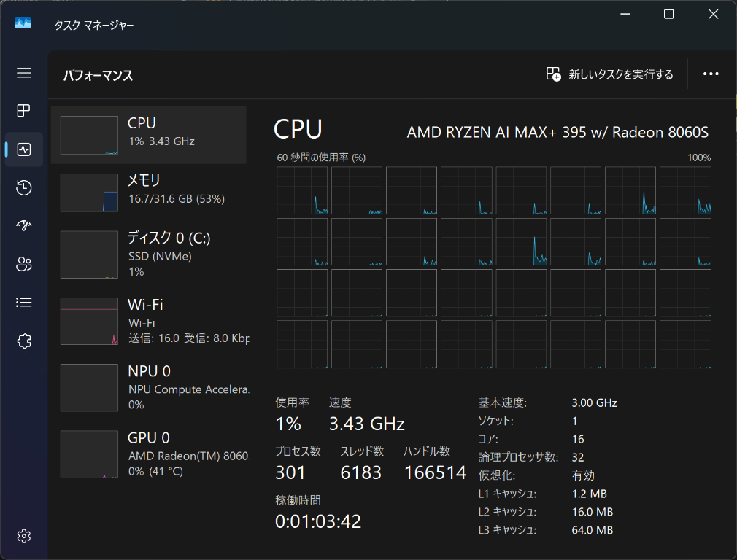Click the run new task button
737x560 pixels.
point(610,74)
